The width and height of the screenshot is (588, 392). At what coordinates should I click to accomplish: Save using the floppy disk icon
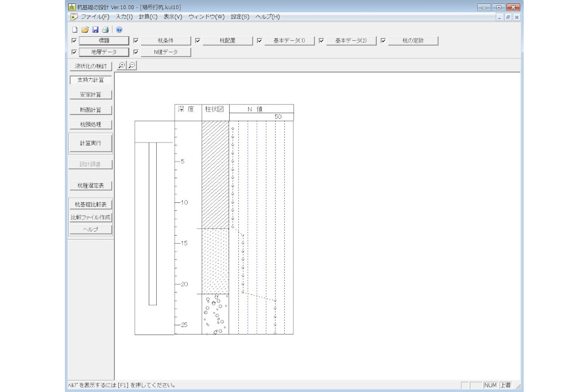pyautogui.click(x=95, y=29)
